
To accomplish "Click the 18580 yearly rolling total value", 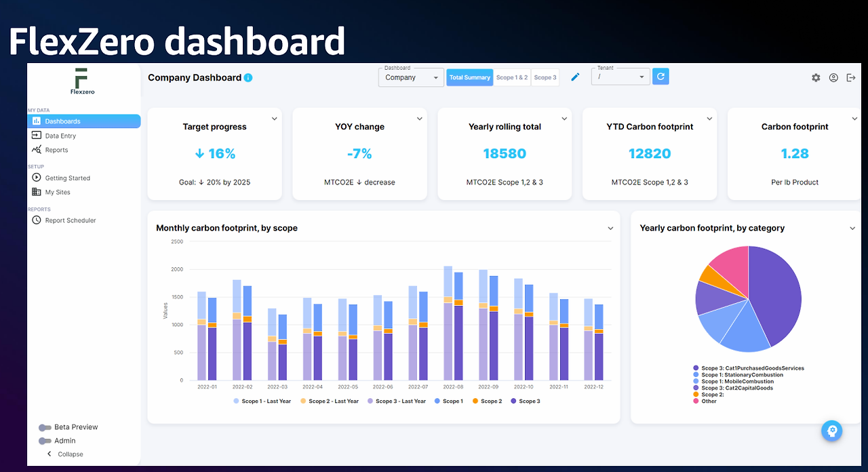I will 505,154.
